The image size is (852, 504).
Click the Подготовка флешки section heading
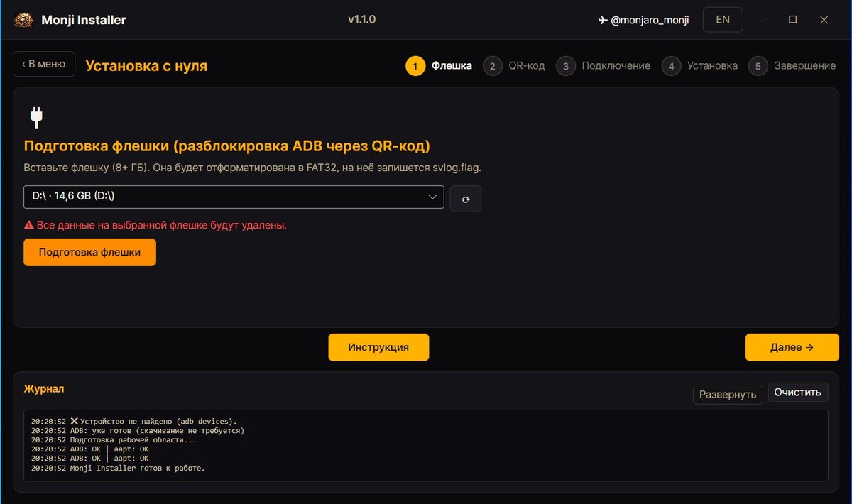click(x=227, y=146)
